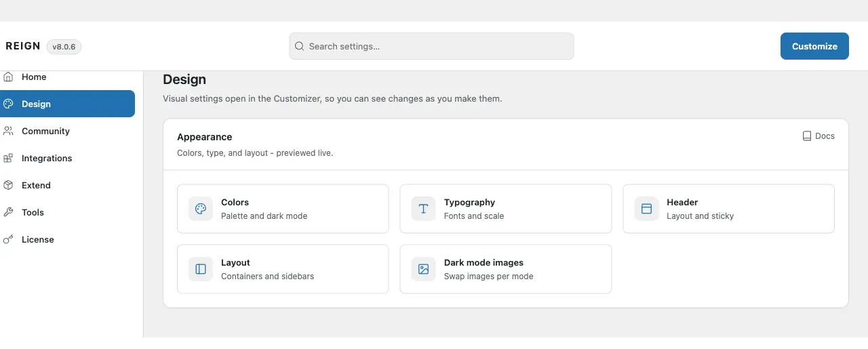The height and width of the screenshot is (349, 868).
Task: Click the Home house icon in sidebar
Action: tap(8, 77)
